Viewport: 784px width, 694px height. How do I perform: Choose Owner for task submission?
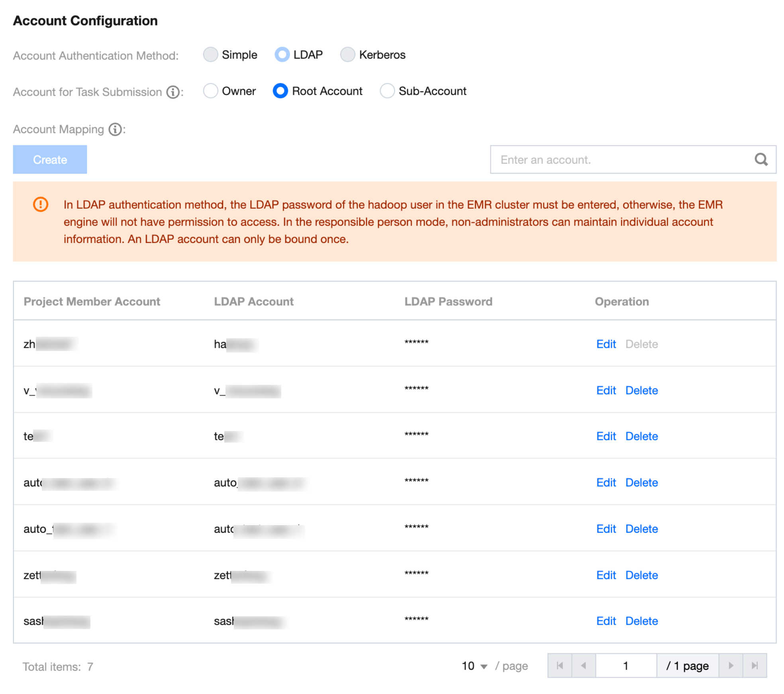point(210,91)
